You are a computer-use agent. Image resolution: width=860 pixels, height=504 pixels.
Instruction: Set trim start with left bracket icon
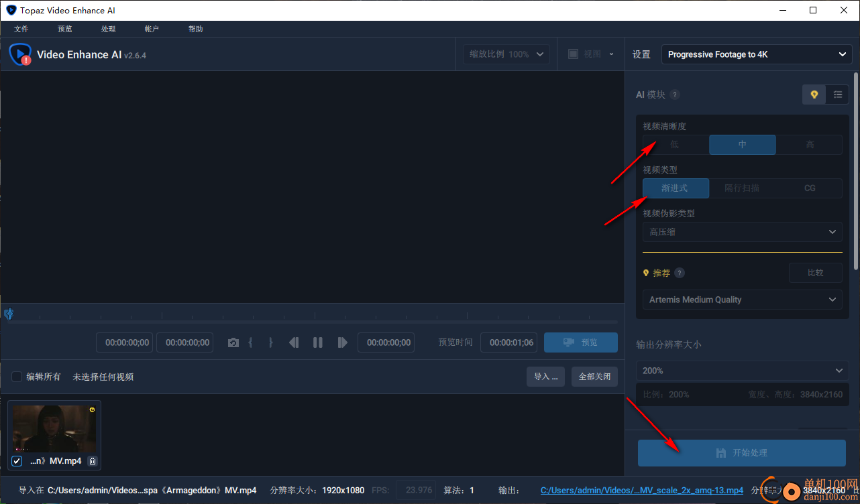tap(250, 342)
